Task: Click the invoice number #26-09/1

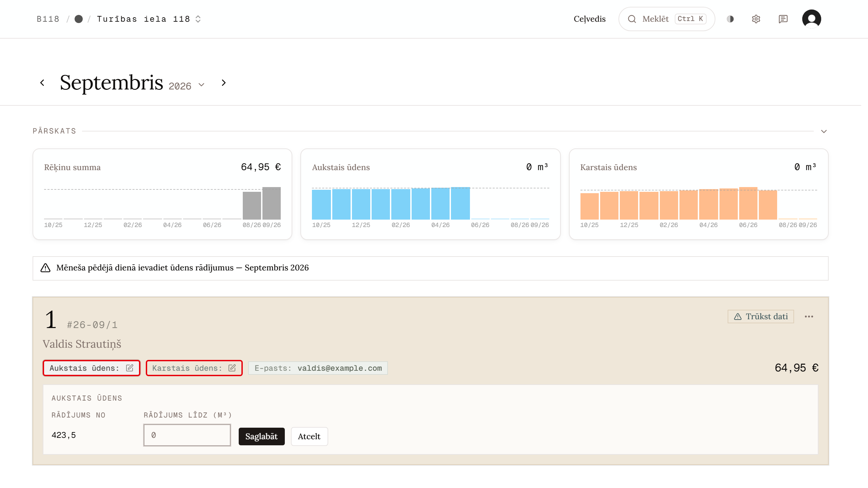Action: tap(92, 325)
